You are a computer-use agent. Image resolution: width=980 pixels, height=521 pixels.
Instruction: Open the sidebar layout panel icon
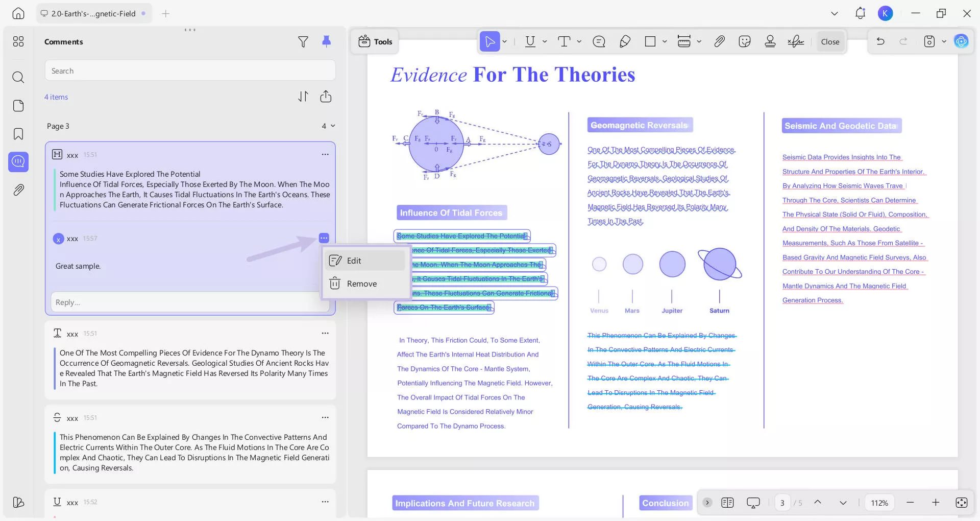tap(18, 503)
